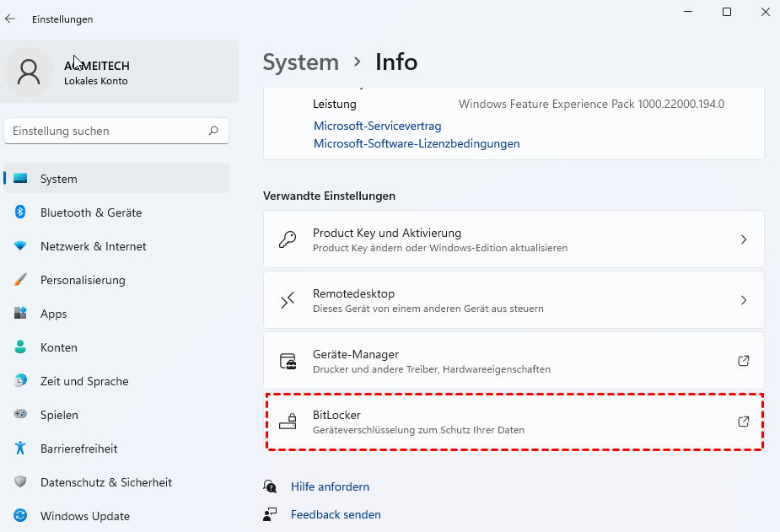Viewport: 780px width, 532px height.
Task: Click the System breadcrumb in the header
Action: pyautogui.click(x=300, y=62)
